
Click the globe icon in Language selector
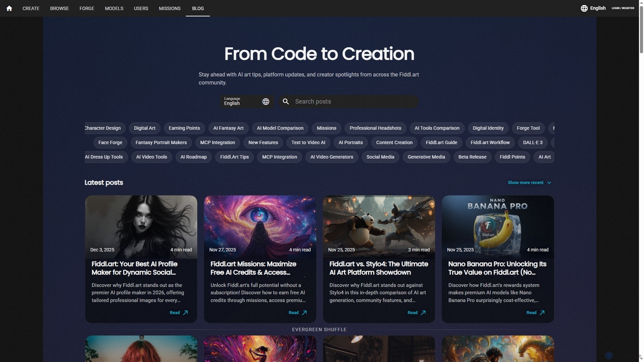266,102
